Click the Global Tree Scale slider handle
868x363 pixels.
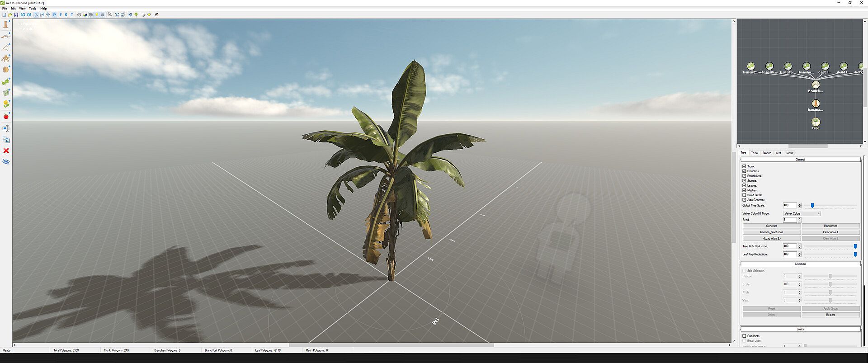(812, 206)
